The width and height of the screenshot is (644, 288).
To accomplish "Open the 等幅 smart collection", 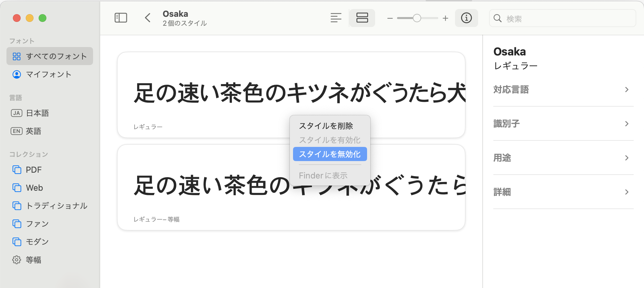I will click(x=50, y=260).
